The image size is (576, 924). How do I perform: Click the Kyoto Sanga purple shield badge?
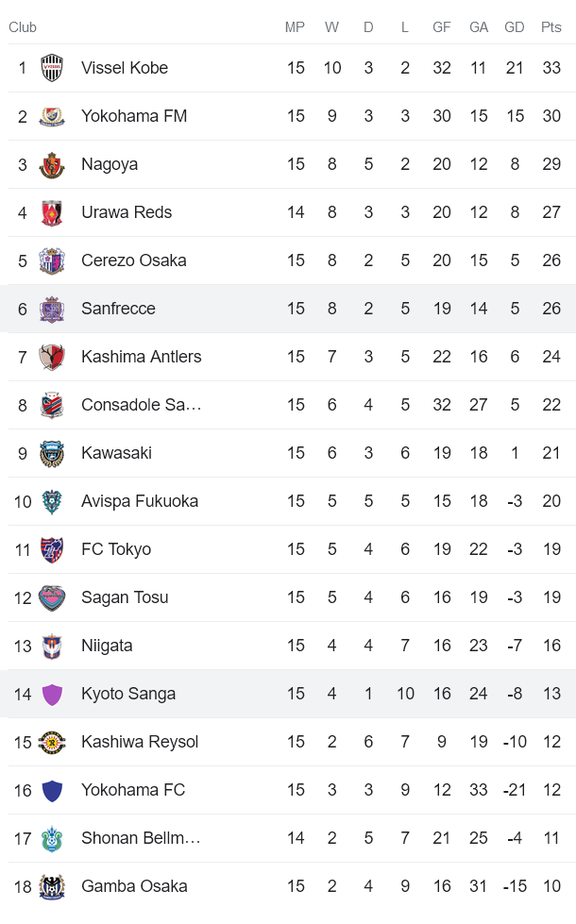click(x=52, y=693)
